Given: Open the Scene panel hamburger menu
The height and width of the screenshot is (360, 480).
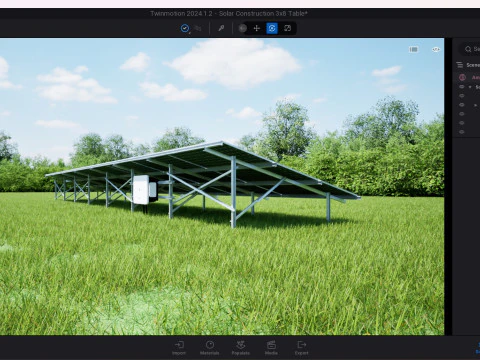Looking at the screenshot, I should (460, 65).
